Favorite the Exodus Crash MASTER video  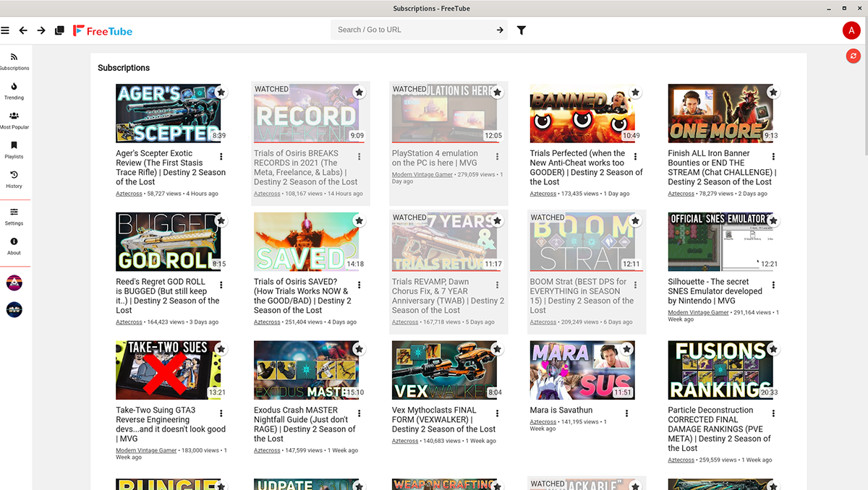click(x=359, y=349)
